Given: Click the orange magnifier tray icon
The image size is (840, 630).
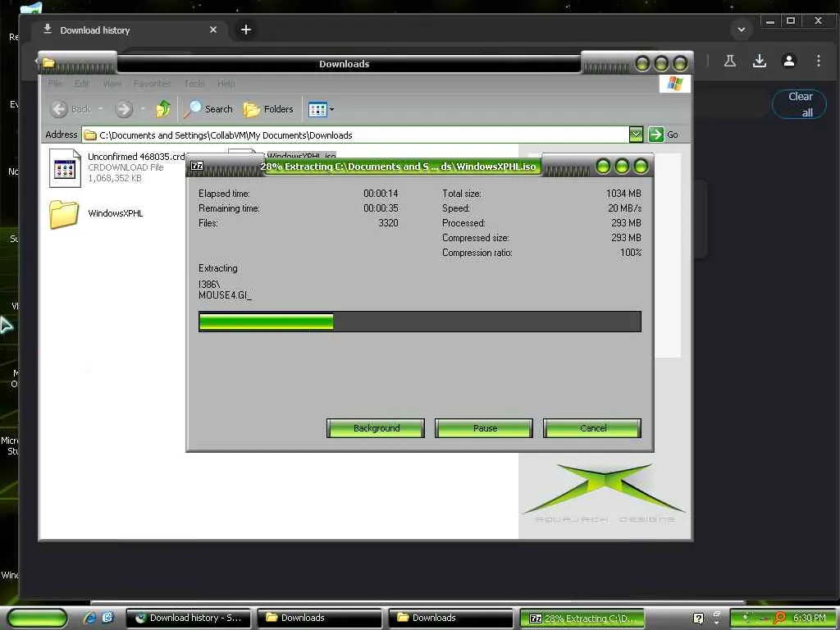Looking at the screenshot, I should (779, 619).
